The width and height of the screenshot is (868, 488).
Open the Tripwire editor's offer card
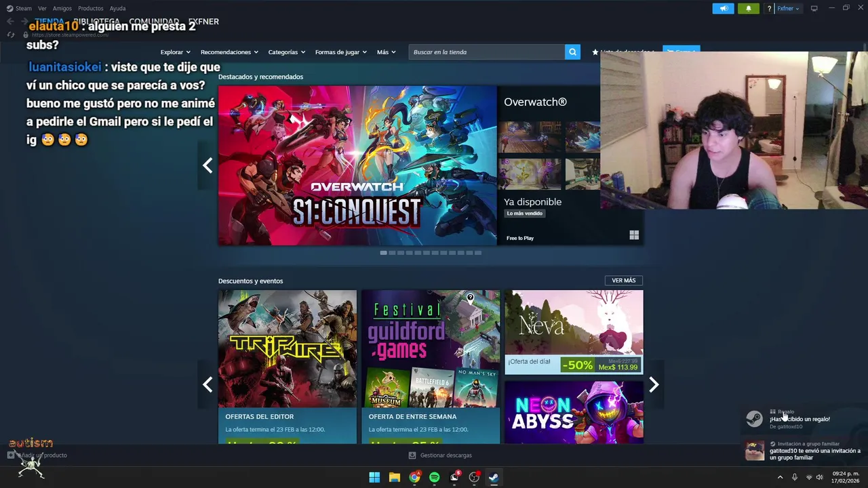pyautogui.click(x=288, y=367)
